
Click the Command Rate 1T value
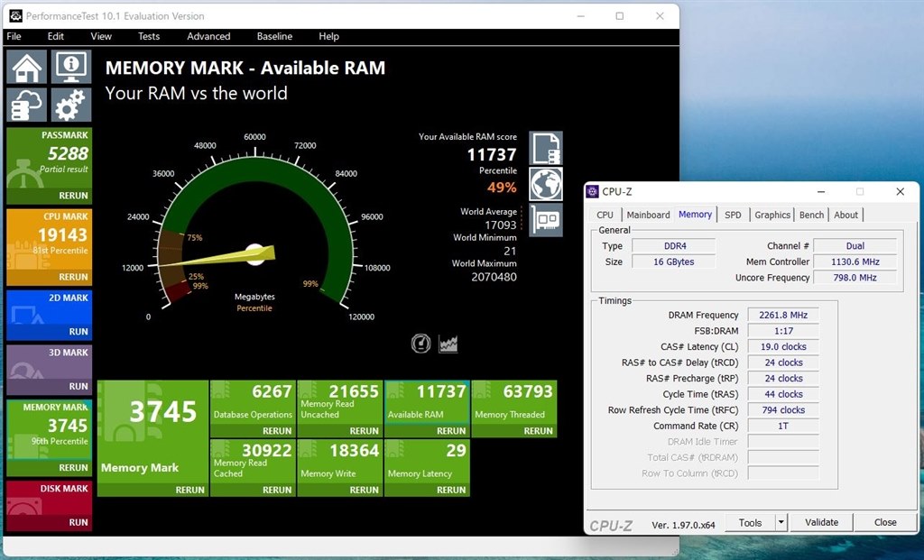tap(783, 426)
